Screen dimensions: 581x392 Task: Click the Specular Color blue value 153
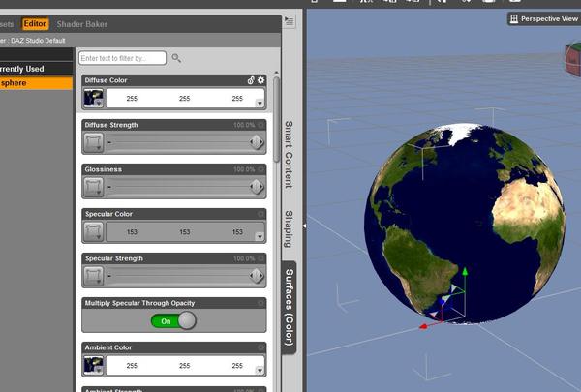click(237, 232)
